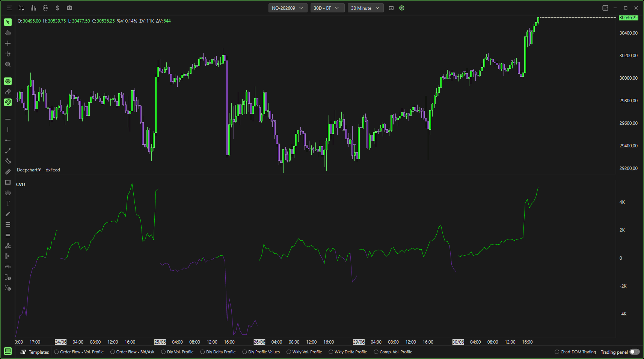
Task: Click the green add chart plus icon
Action: [x=402, y=8]
